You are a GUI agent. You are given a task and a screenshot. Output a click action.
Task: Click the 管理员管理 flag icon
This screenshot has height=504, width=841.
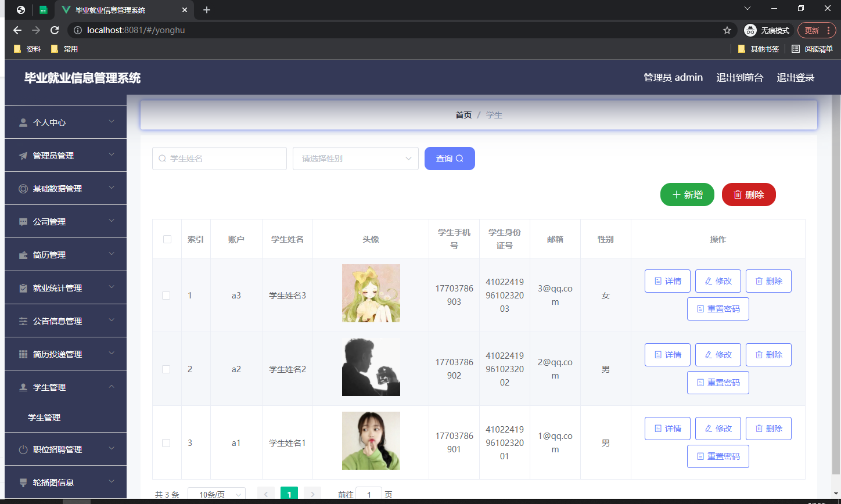[23, 155]
